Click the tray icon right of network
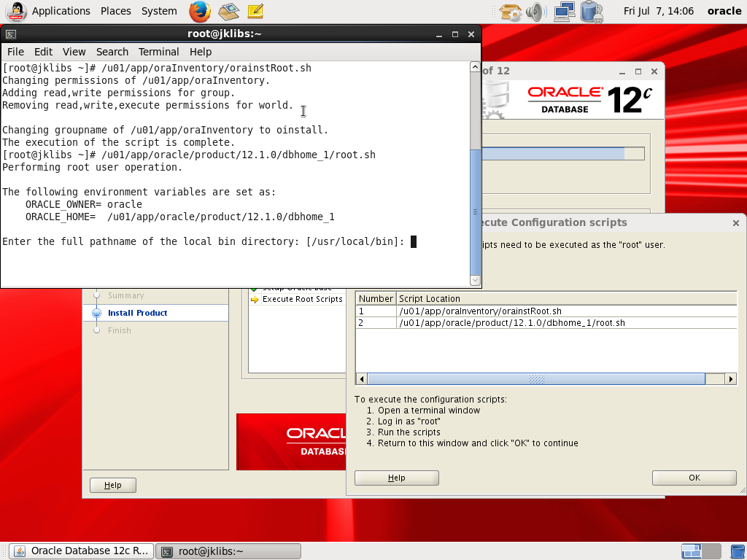The height and width of the screenshot is (560, 747). coord(592,12)
